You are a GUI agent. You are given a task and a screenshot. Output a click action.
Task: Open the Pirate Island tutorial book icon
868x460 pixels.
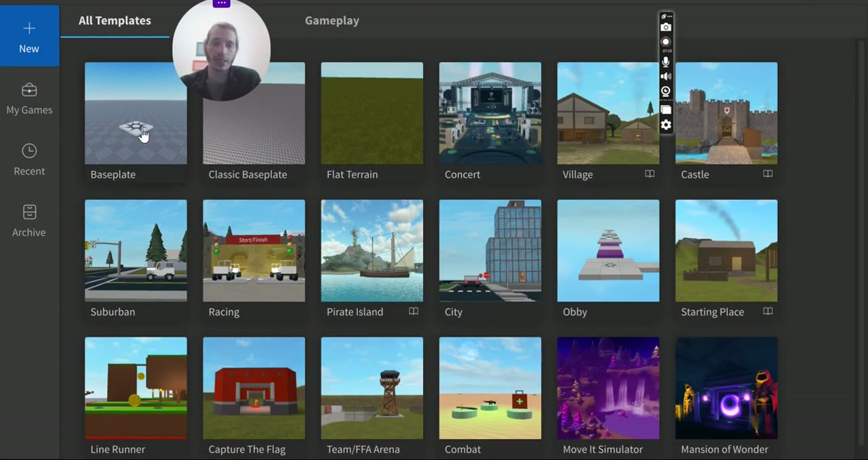coord(414,311)
